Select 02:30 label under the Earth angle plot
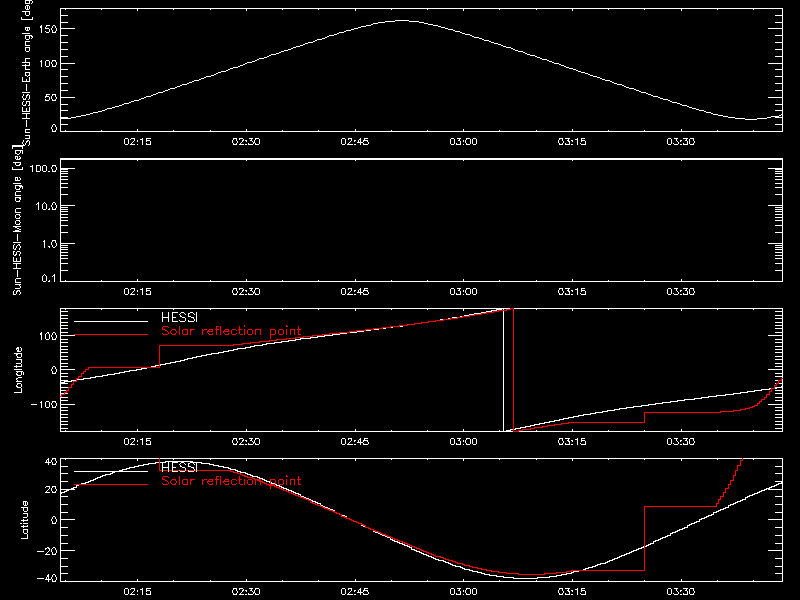This screenshot has width=800, height=600. point(246,142)
